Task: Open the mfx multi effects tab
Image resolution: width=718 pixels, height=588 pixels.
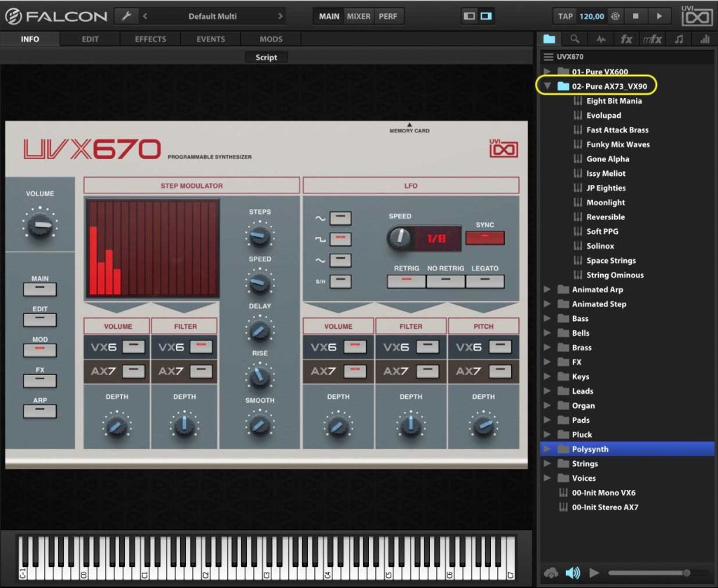Action: 652,39
